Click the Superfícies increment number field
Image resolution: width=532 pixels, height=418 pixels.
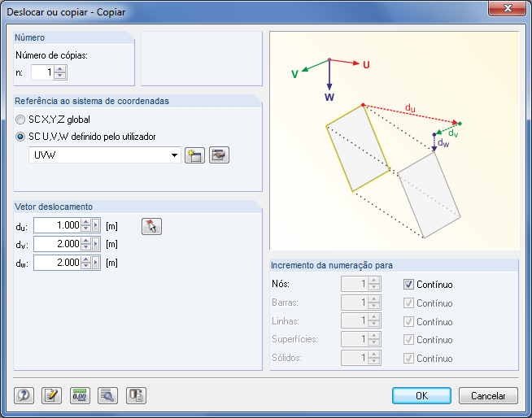coord(355,339)
